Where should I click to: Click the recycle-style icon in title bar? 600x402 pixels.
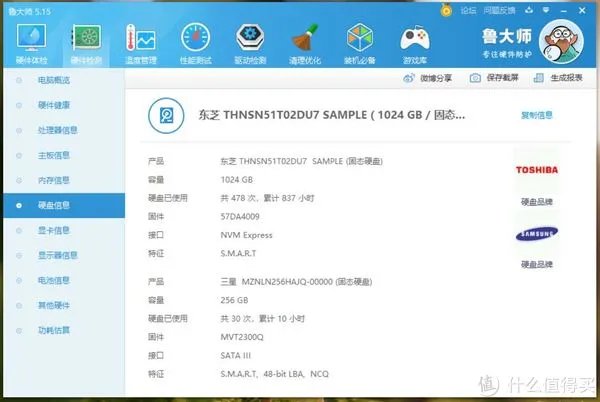click(529, 10)
